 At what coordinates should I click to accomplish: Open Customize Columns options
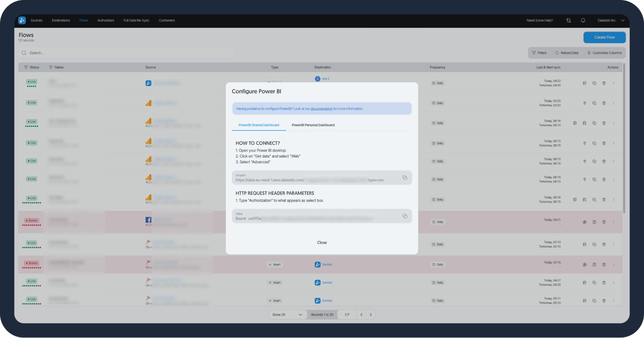click(x=604, y=53)
